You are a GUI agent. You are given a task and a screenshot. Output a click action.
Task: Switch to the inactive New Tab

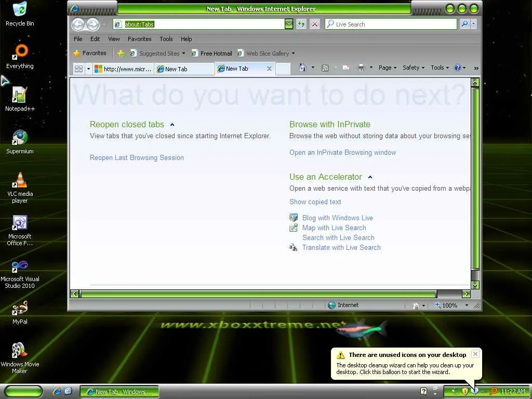pyautogui.click(x=184, y=69)
